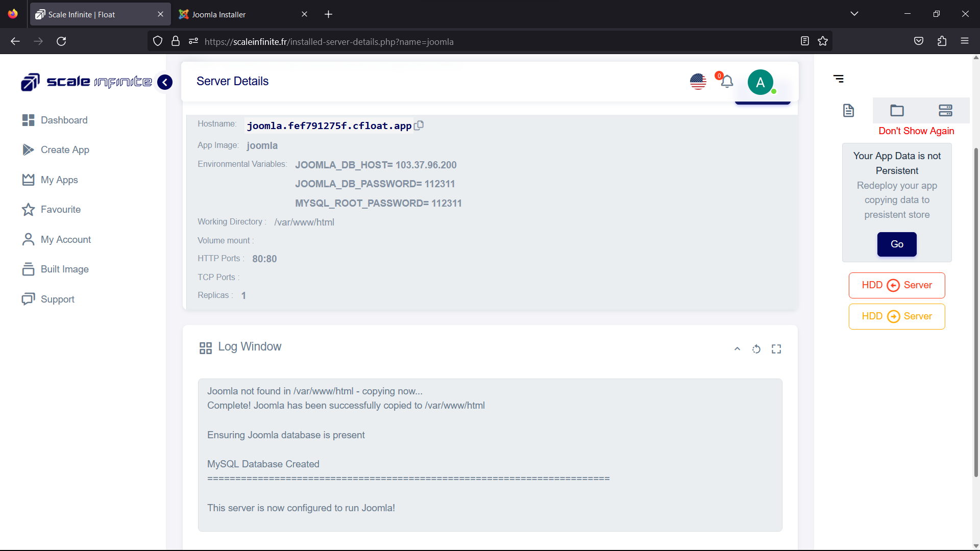
Task: Click the Working Directory /var/www/html value
Action: point(304,222)
